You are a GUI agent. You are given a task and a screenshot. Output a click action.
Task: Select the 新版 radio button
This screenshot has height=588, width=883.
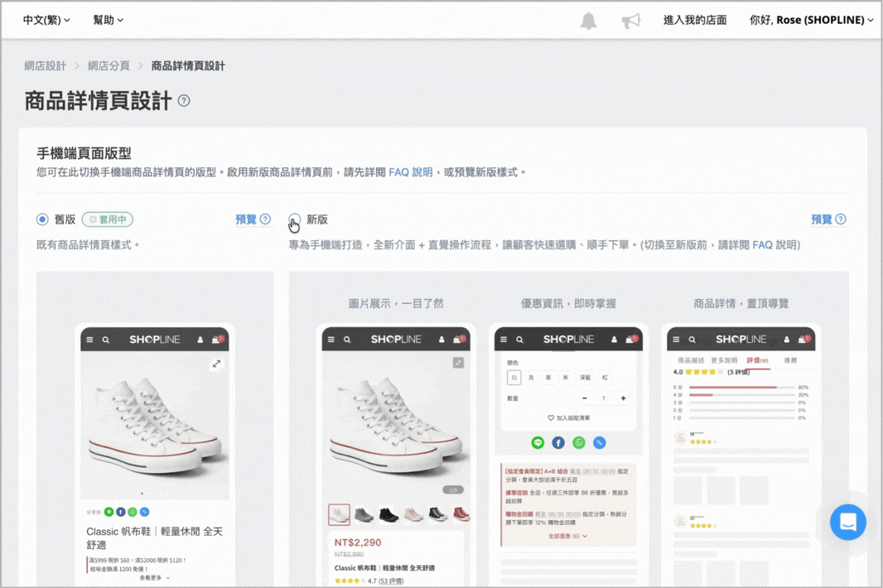click(x=295, y=219)
